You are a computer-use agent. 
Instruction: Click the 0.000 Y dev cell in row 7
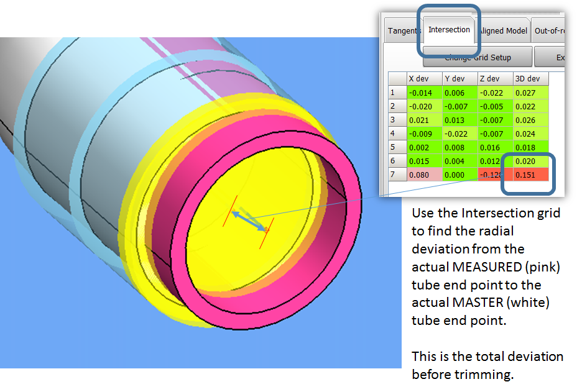(459, 175)
